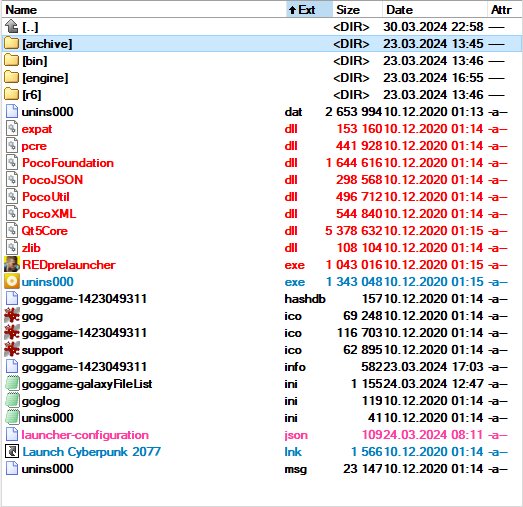Click the PocoUtil dll icon
Screen dimensions: 523x507
click(x=12, y=197)
